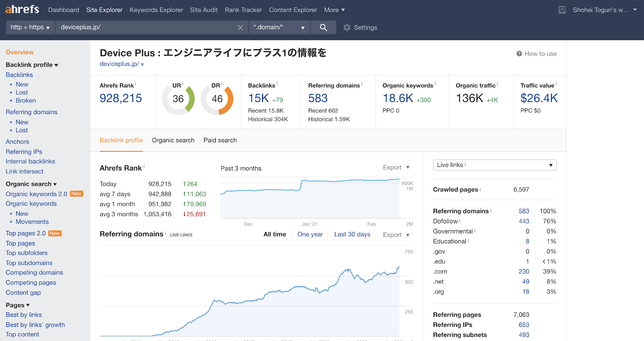Switch to Paid search tab
This screenshot has width=644, height=341.
point(220,140)
